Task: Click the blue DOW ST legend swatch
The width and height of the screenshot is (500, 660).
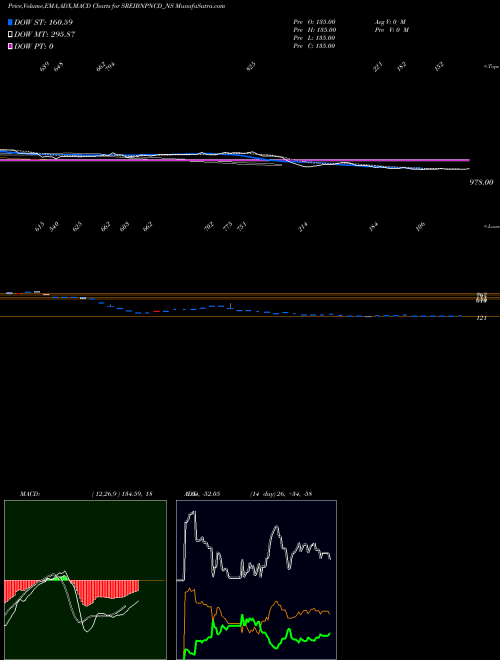Action: click(x=10, y=22)
